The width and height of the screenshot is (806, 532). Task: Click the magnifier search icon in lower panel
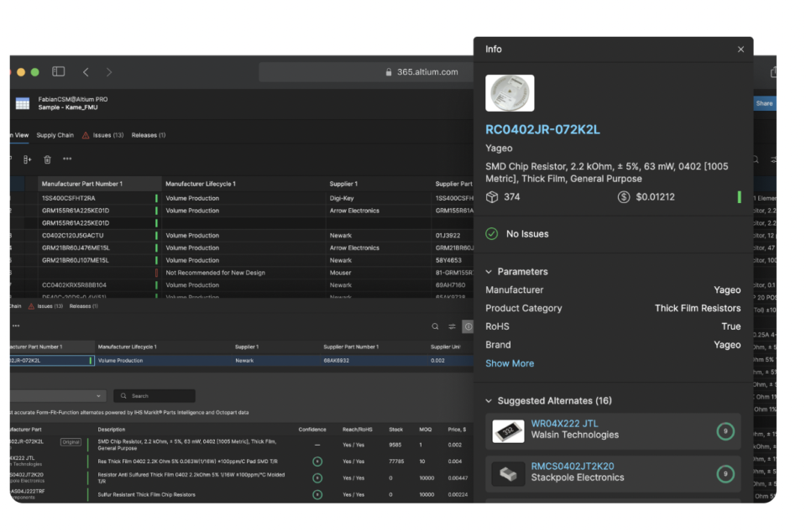435,326
